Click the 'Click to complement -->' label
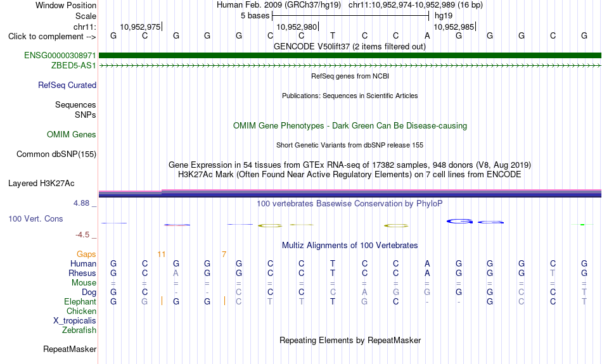Screen dimensions: 602x364 coord(52,37)
